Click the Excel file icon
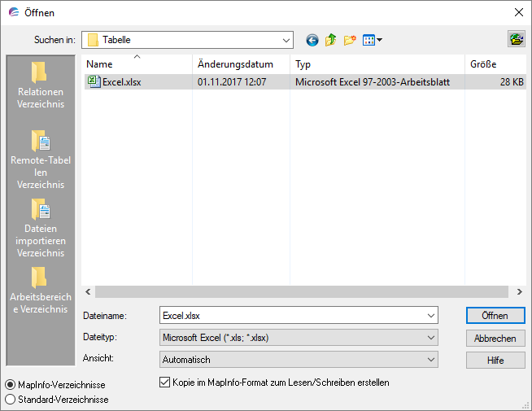This screenshot has height=411, width=532. [x=94, y=81]
